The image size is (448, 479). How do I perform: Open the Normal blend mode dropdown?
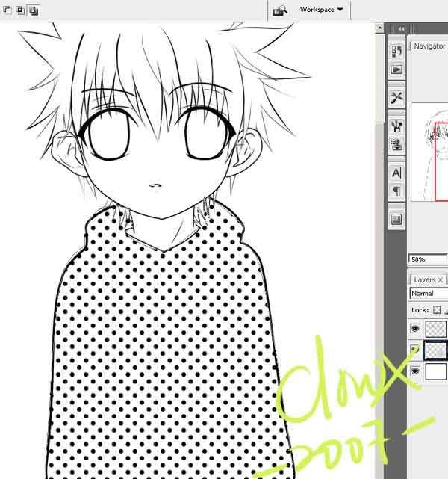click(x=429, y=293)
